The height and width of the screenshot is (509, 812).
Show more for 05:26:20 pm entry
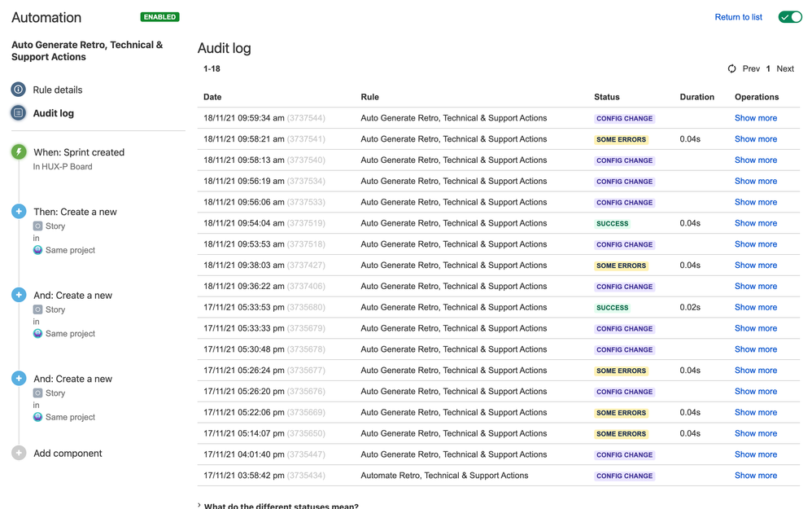[x=756, y=392]
